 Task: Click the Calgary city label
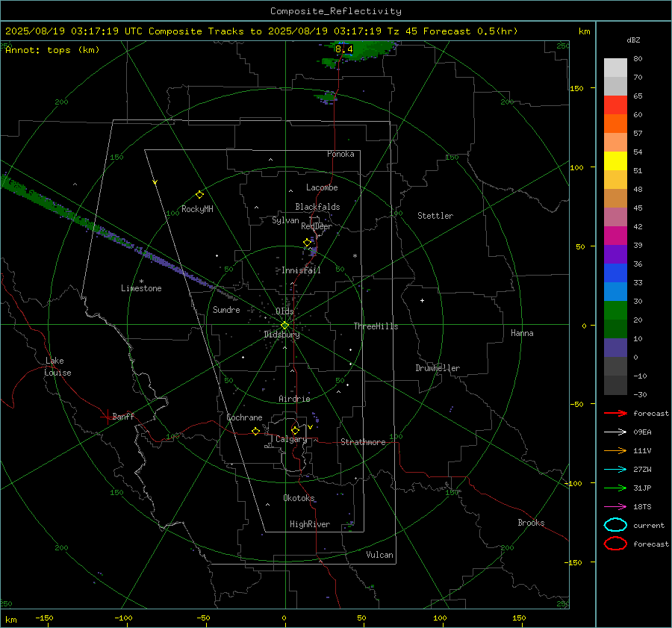click(291, 439)
